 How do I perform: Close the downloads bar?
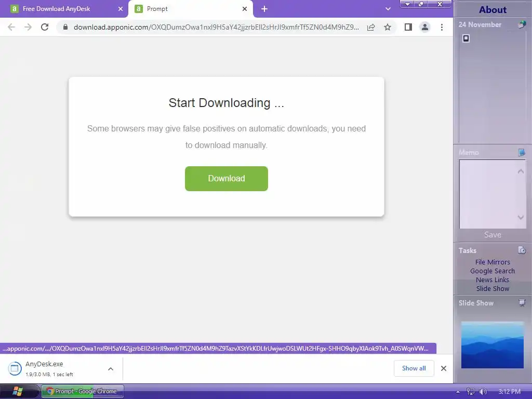click(x=444, y=368)
